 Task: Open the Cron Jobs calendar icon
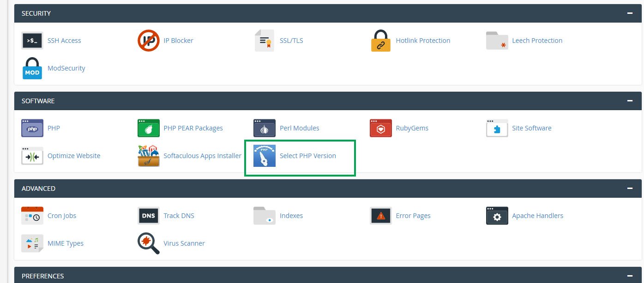point(32,216)
